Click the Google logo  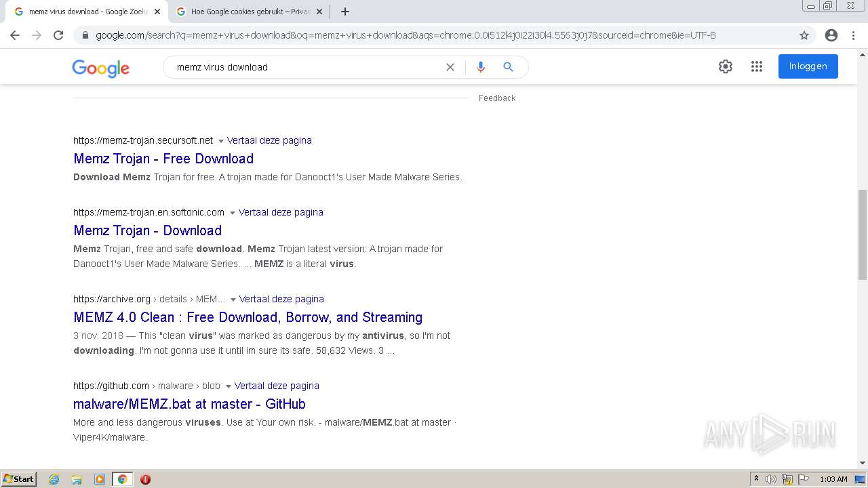point(100,68)
